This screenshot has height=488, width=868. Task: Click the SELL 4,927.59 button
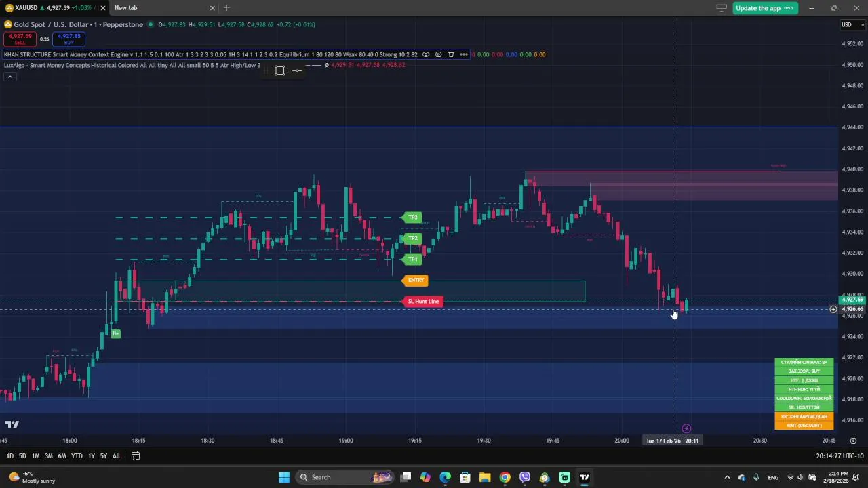pos(20,39)
